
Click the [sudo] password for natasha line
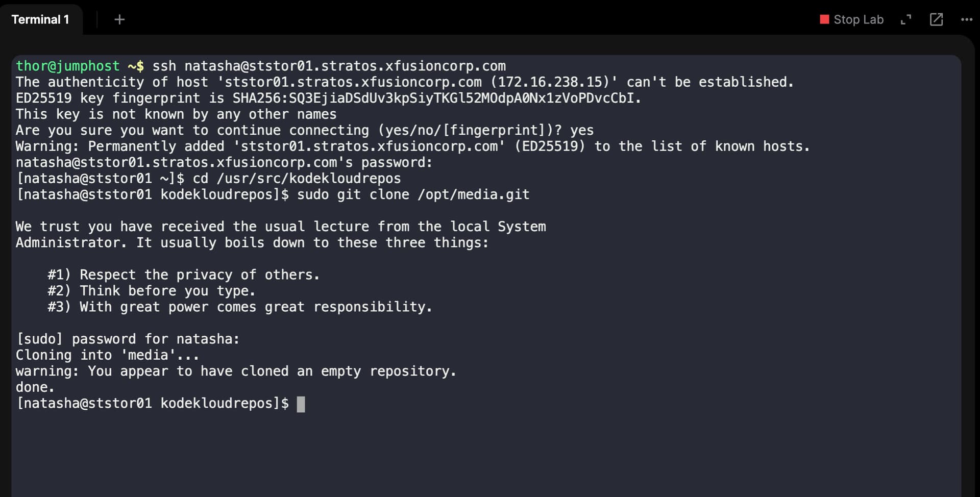coord(128,339)
